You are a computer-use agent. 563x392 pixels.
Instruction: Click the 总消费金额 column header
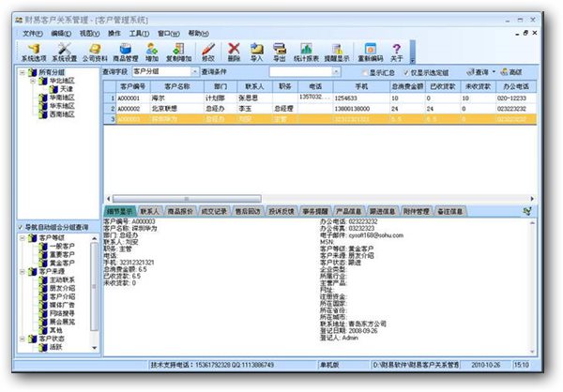[407, 86]
